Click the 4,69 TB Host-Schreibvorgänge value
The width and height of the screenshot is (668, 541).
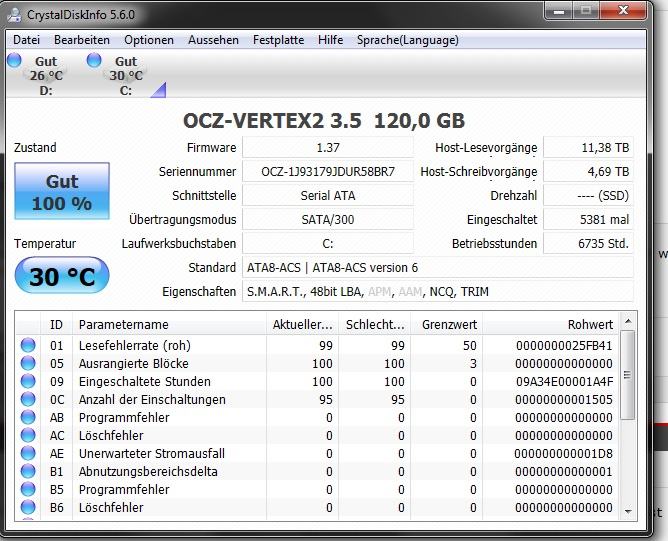(588, 172)
